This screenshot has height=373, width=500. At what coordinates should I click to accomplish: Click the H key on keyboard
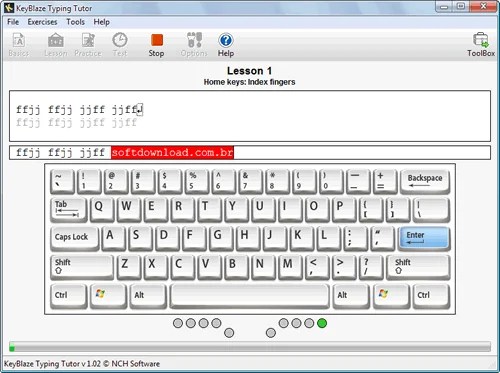(248, 238)
